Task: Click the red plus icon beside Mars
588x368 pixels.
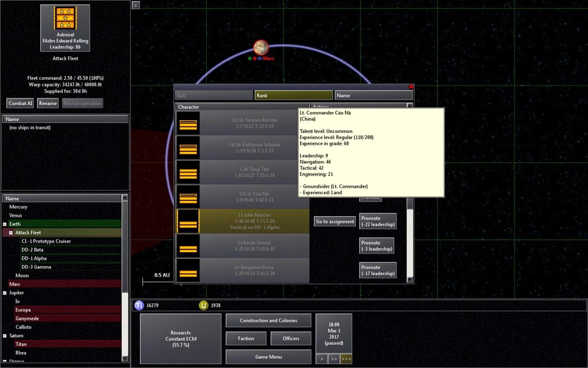Action: coord(254,58)
